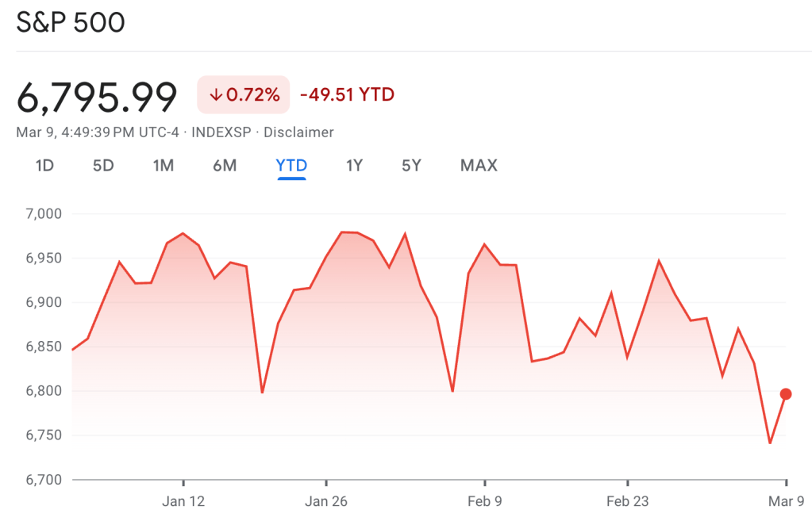Open the Disclaimer link
Screen dimensions: 812x525
[x=298, y=132]
